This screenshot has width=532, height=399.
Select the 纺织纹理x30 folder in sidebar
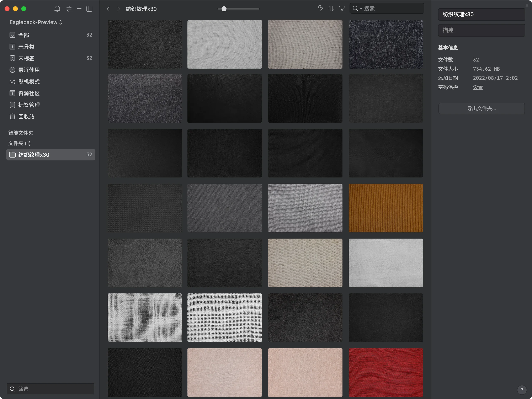[x=51, y=155]
